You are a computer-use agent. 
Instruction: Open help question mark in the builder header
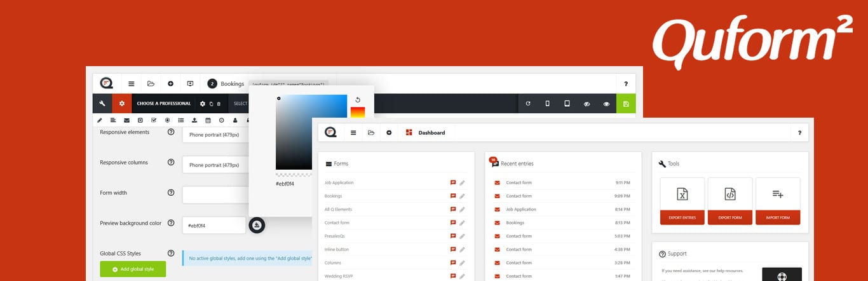pyautogui.click(x=626, y=83)
